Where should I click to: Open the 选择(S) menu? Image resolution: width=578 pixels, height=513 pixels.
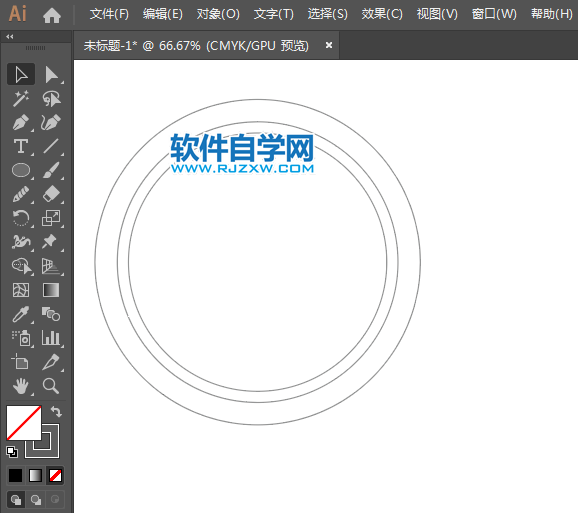(327, 14)
